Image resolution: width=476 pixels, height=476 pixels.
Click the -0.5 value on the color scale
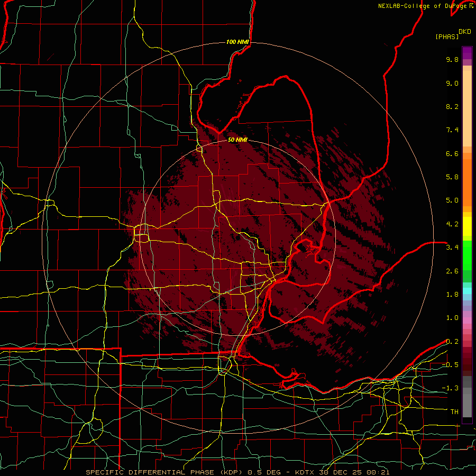pyautogui.click(x=450, y=365)
